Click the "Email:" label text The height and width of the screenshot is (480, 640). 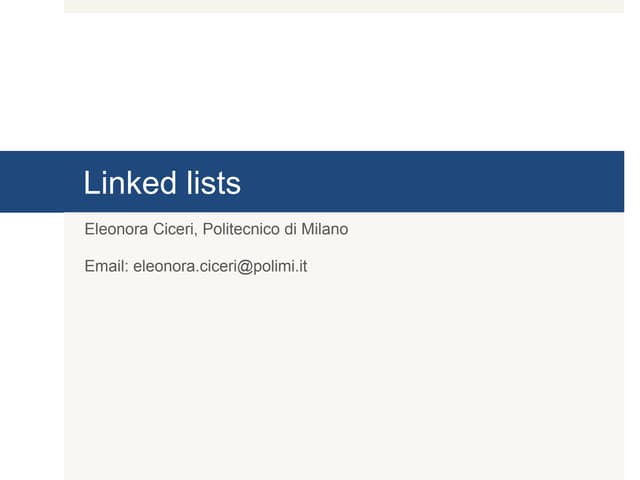(x=106, y=266)
